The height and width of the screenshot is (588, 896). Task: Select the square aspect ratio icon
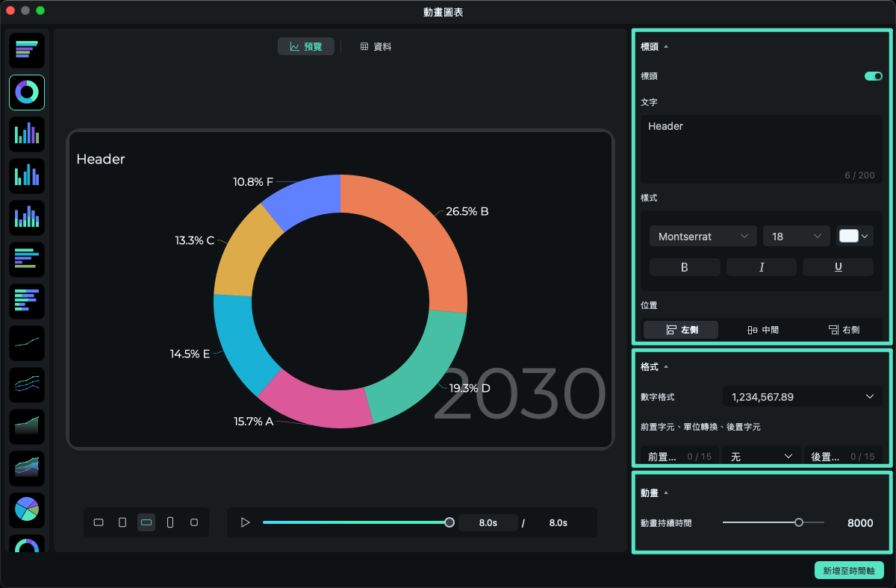(x=194, y=522)
